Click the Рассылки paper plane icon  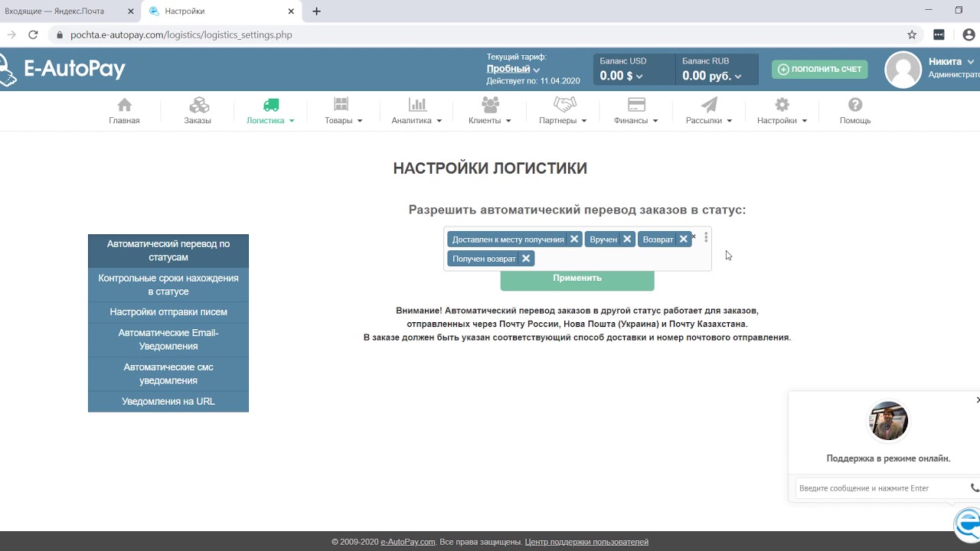click(x=709, y=105)
